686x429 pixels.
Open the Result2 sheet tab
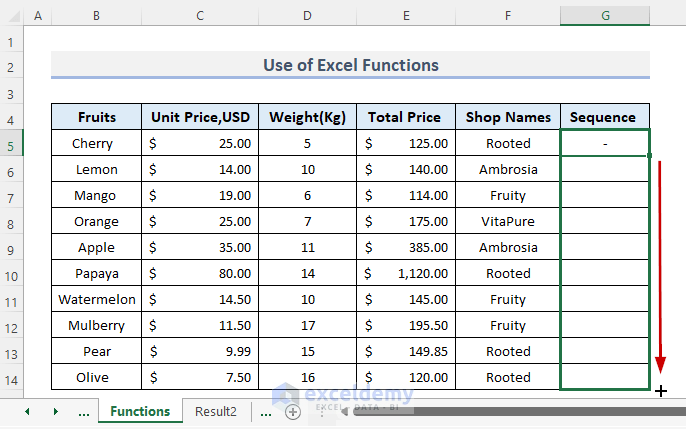[216, 411]
